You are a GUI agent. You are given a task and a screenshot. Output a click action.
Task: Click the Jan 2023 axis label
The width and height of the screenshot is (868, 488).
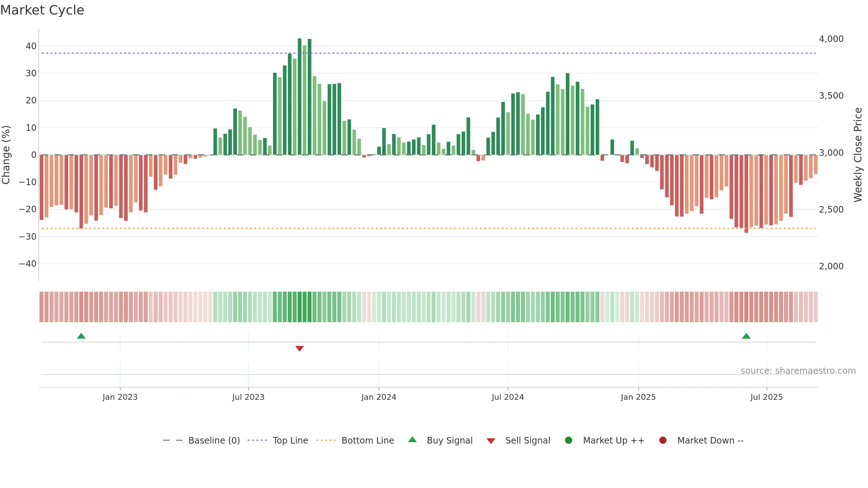(x=120, y=397)
